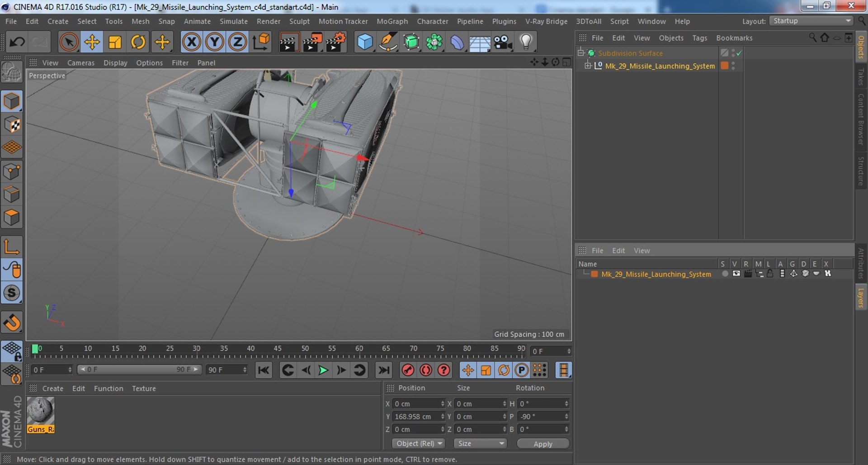
Task: Add a Cube primitive object
Action: (365, 42)
